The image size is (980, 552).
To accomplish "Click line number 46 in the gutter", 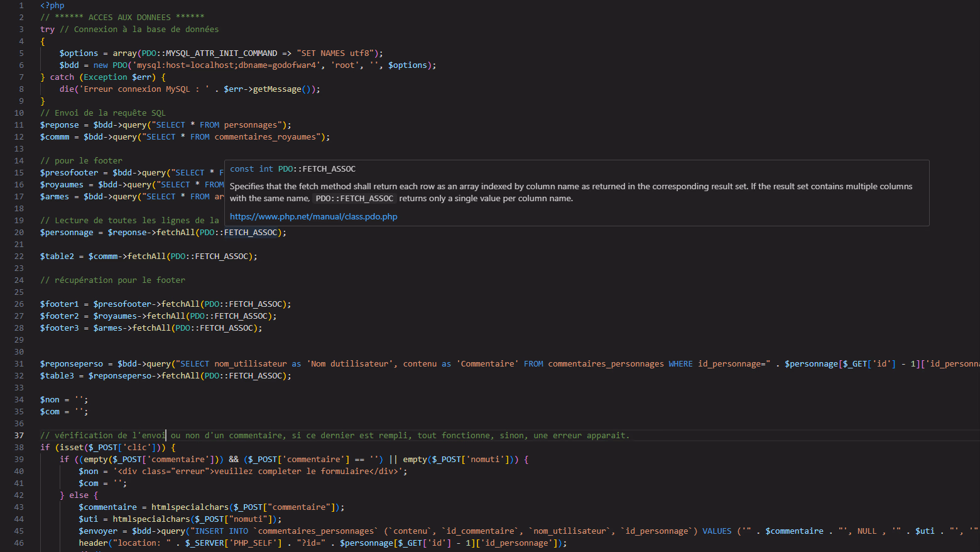I will (19, 543).
